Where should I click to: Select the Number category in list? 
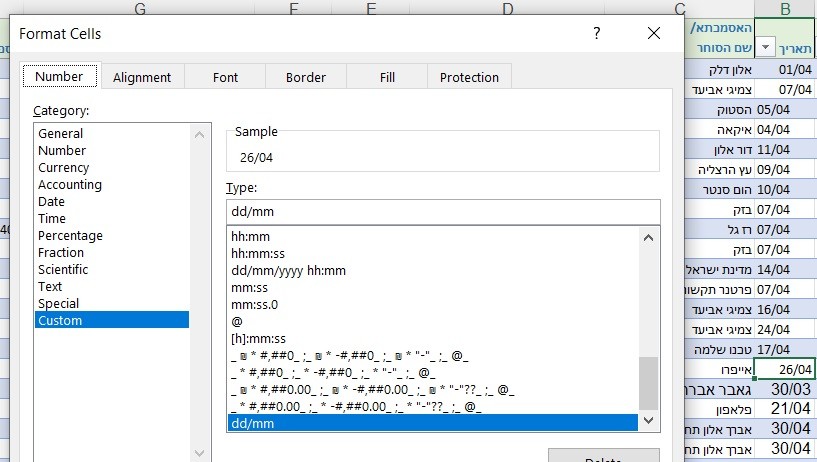point(112,151)
